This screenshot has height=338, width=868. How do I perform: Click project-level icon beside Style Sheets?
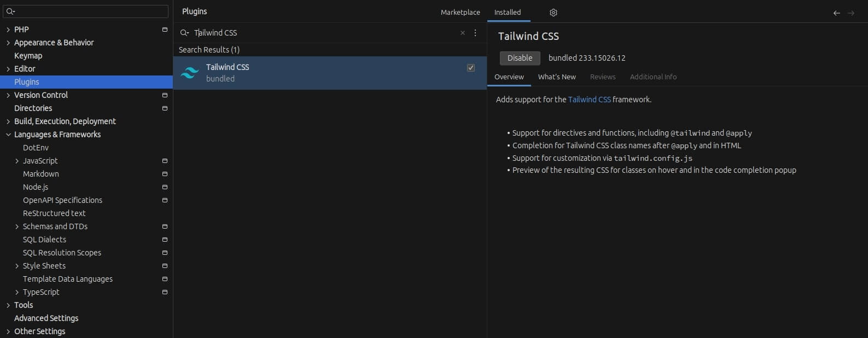165,266
